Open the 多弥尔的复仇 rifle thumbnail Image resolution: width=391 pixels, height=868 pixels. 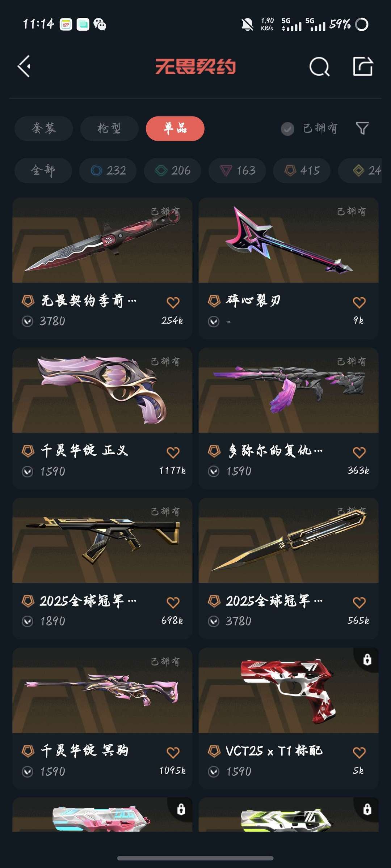pos(289,390)
